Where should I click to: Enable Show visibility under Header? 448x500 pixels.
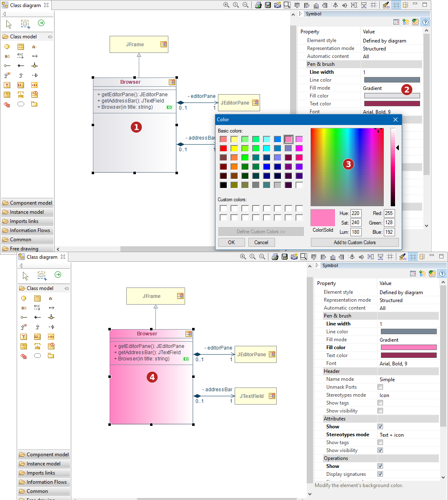(380, 411)
